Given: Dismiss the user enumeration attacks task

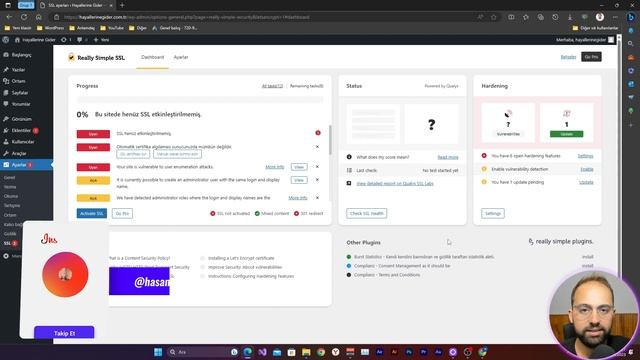Looking at the screenshot, I should pyautogui.click(x=317, y=167).
